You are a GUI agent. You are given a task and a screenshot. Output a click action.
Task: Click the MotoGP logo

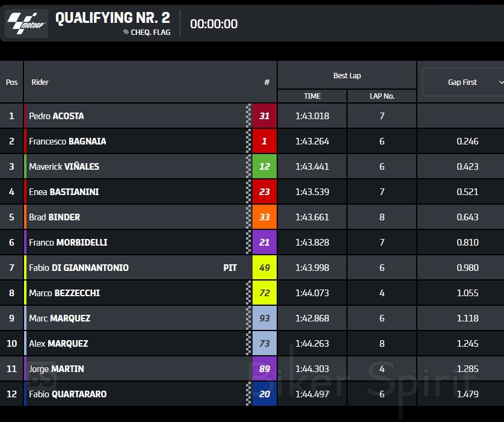point(26,23)
